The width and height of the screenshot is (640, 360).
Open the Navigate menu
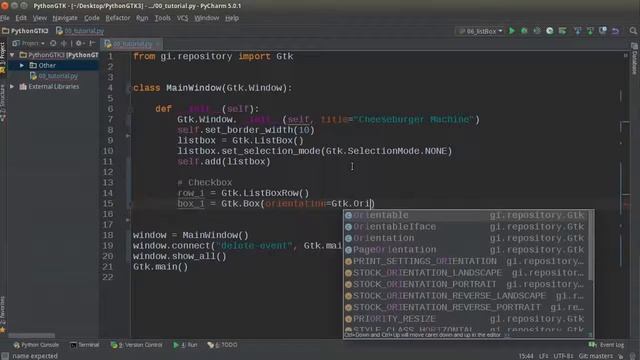pyautogui.click(x=65, y=18)
